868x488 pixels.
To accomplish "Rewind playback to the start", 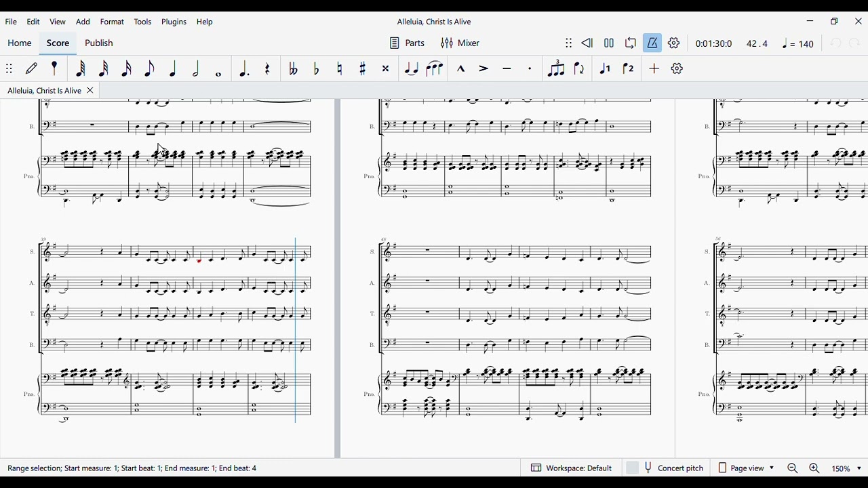I will pos(588,43).
